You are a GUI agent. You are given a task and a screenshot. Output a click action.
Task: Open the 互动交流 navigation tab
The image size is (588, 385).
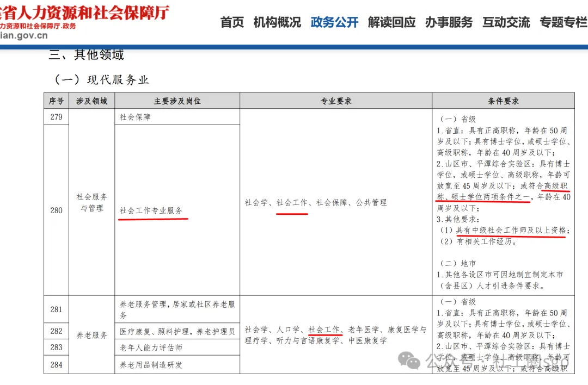[x=506, y=22]
